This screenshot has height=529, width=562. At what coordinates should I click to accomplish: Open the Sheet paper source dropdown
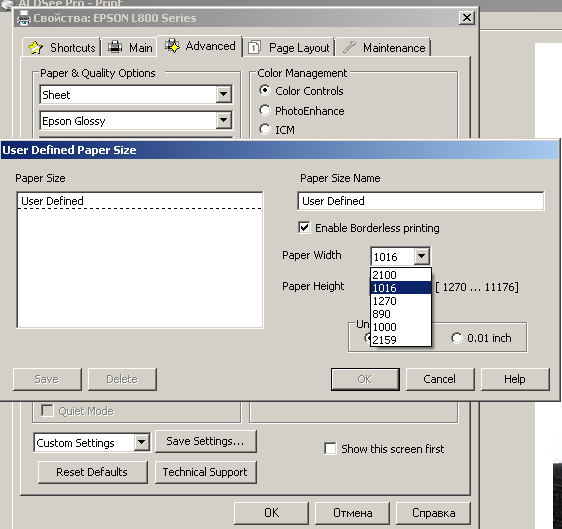pyautogui.click(x=224, y=94)
